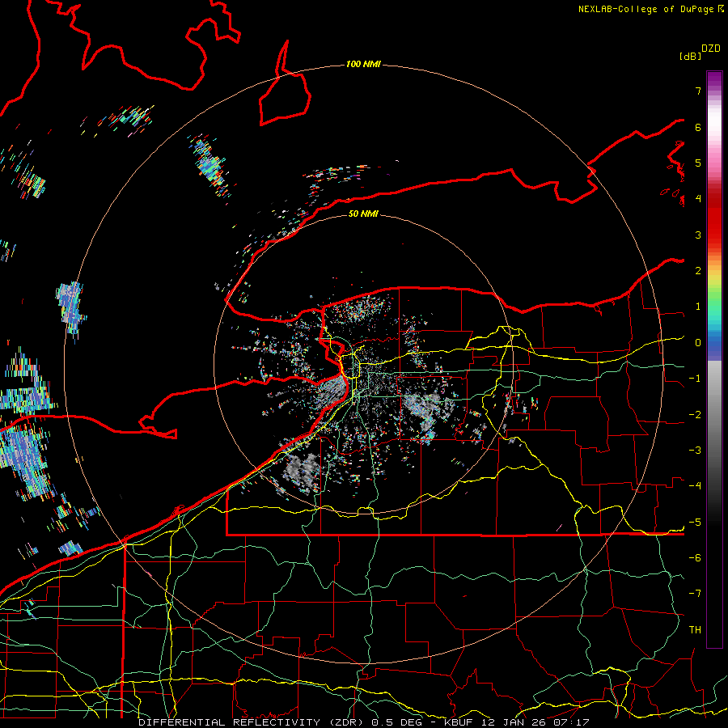Screen dimensions: 728x728
Task: Click the -1 dB value on color scale
Action: tap(695, 379)
